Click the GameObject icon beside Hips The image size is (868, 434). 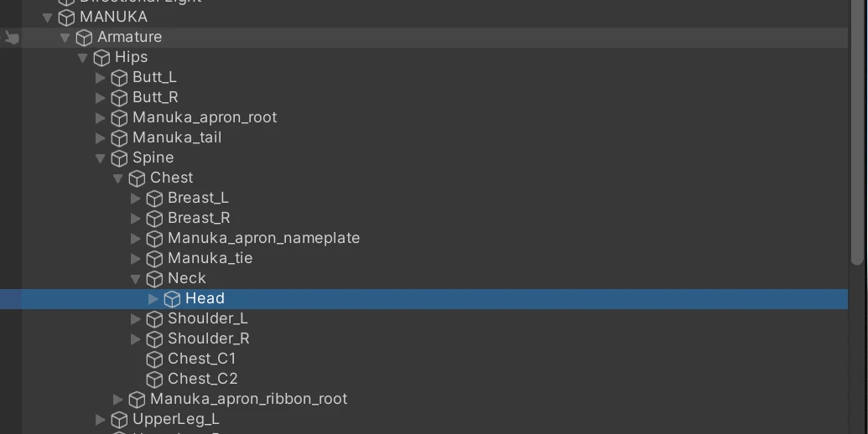(101, 58)
